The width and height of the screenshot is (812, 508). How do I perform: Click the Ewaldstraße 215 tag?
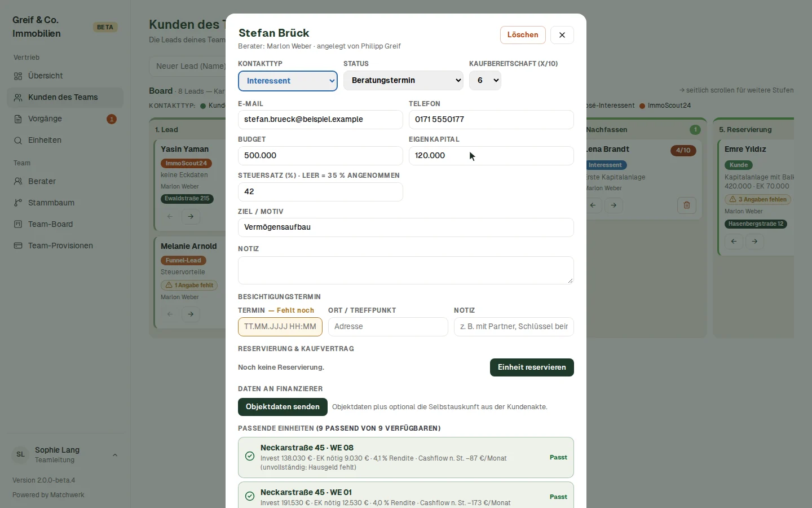coord(187,199)
